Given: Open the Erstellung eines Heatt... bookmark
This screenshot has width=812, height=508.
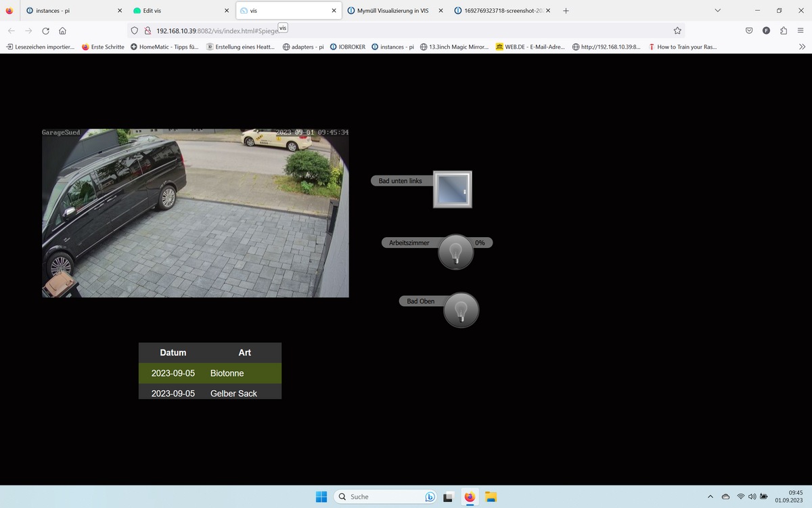Looking at the screenshot, I should (240, 47).
